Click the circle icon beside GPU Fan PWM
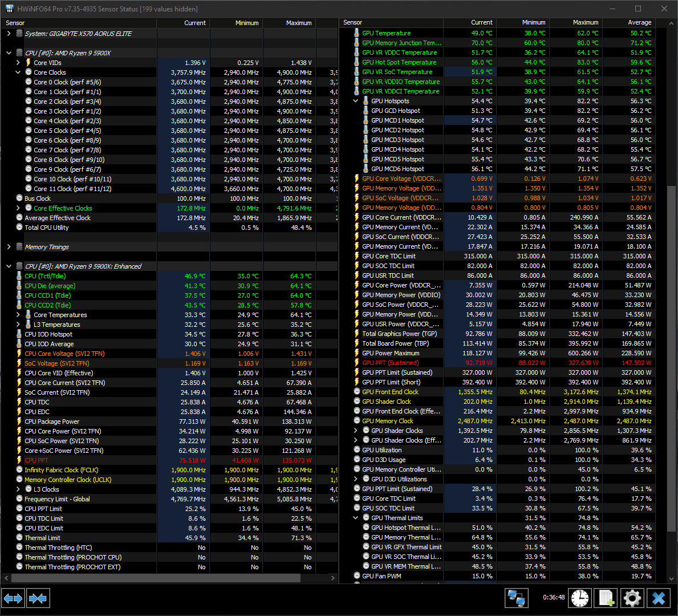 click(357, 576)
